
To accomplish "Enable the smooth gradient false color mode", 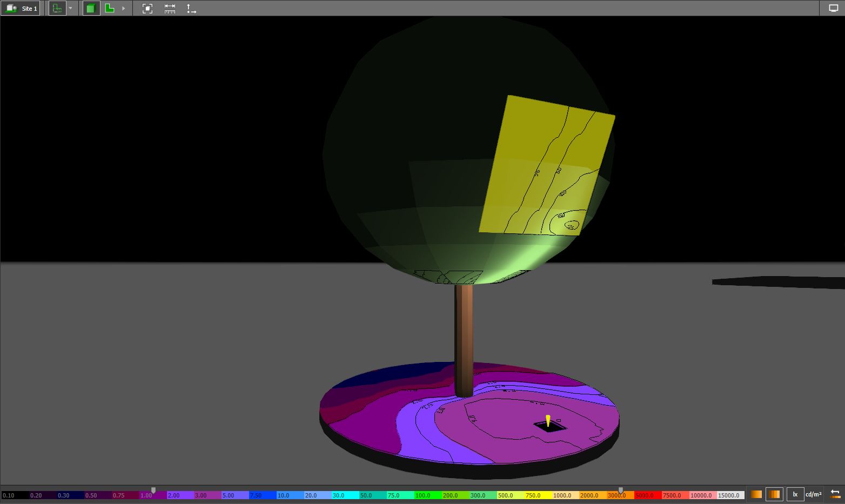I will click(756, 494).
